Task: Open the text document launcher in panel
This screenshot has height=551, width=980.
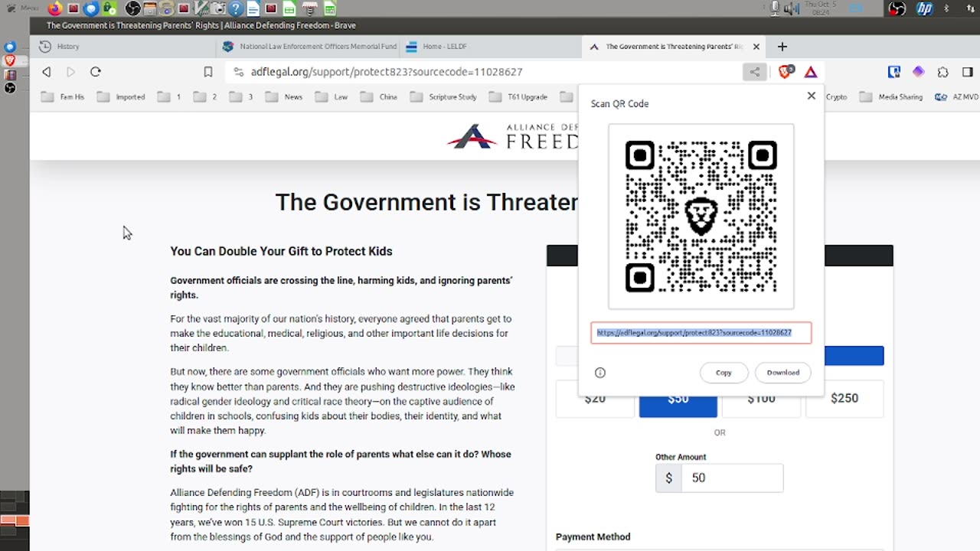Action: pyautogui.click(x=252, y=8)
